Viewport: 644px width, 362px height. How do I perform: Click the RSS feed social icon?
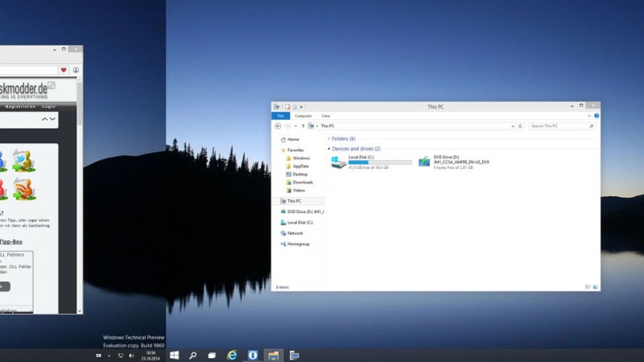click(23, 189)
